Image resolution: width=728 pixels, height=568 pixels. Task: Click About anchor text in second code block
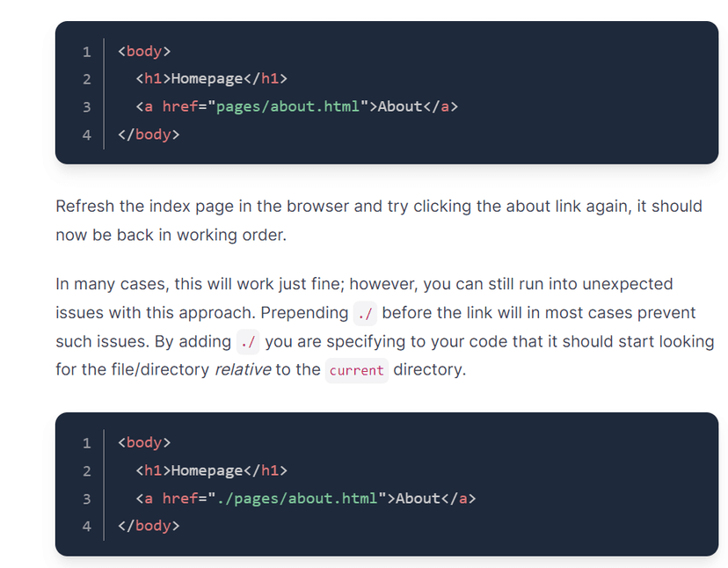tap(418, 499)
